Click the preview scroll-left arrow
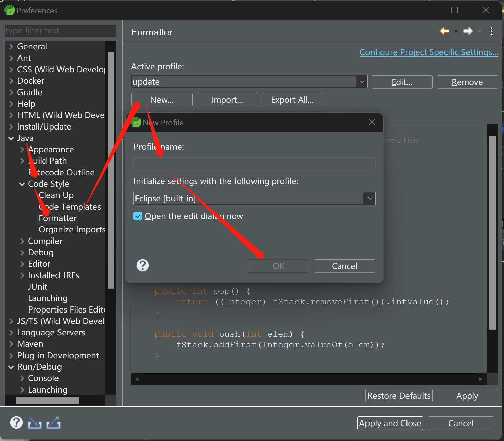The height and width of the screenshot is (441, 504). (x=137, y=379)
